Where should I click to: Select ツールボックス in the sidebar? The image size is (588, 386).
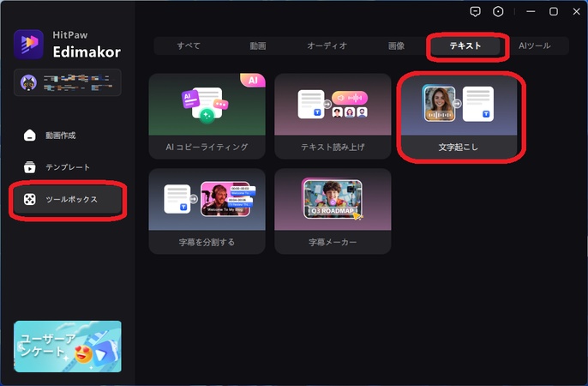point(68,199)
